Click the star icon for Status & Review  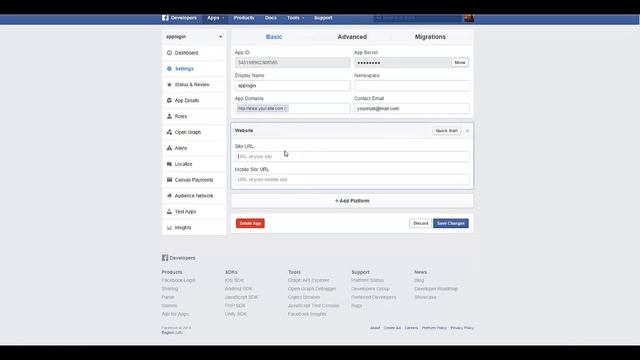(x=169, y=84)
